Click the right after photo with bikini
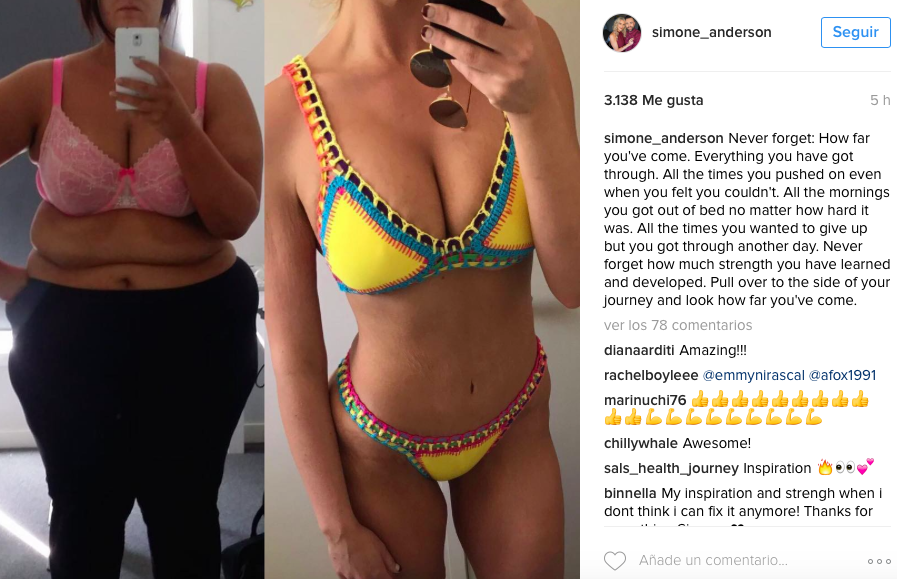Viewport: 897px width, 579px height. pos(422,290)
